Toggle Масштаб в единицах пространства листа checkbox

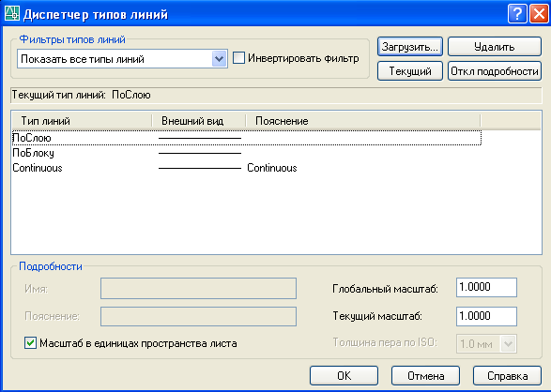click(31, 343)
